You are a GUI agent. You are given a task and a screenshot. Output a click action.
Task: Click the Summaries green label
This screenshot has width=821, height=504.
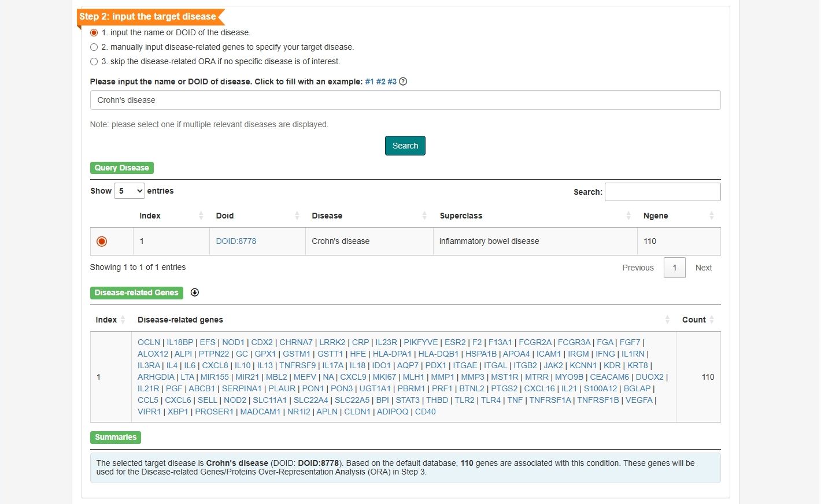tap(116, 437)
